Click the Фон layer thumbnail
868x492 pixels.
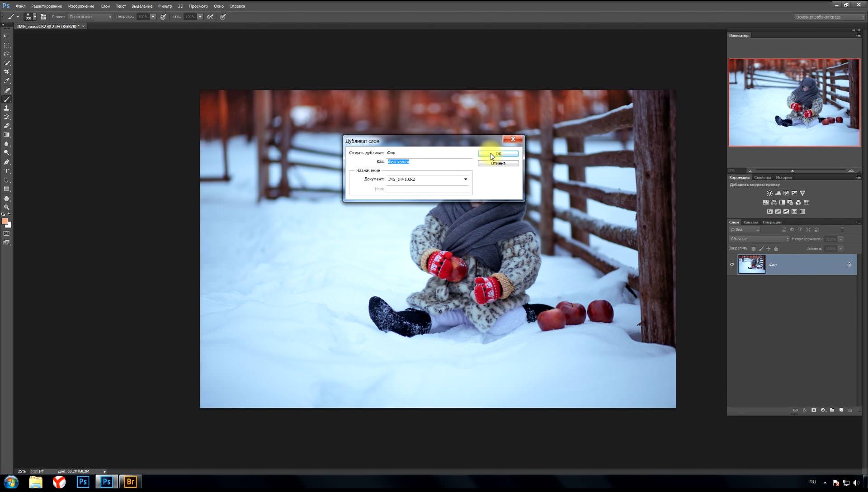(x=751, y=265)
